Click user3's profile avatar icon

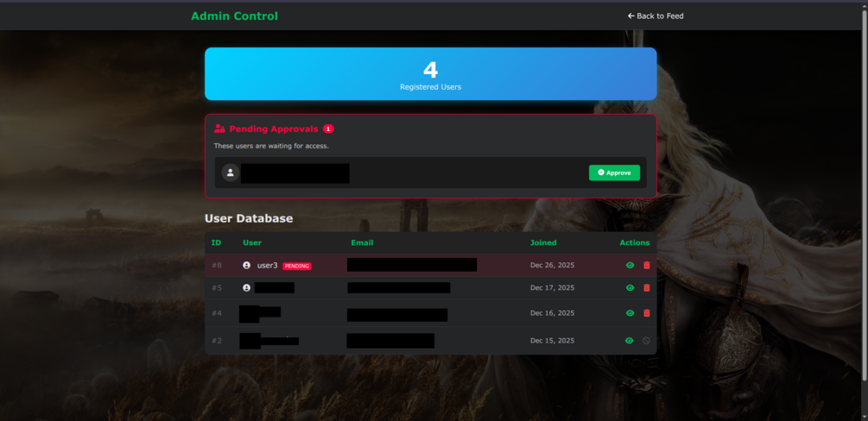(246, 266)
